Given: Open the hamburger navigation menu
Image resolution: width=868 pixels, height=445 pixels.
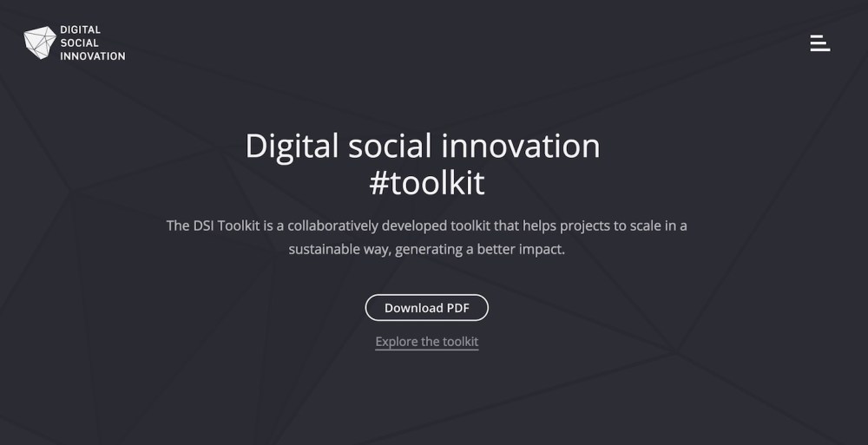Looking at the screenshot, I should coord(819,43).
